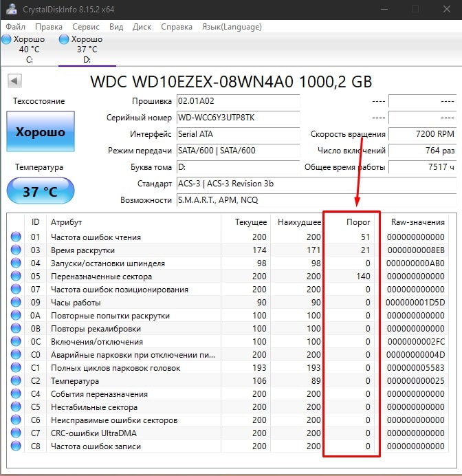Click status orb for attribute 0A row

[16, 315]
